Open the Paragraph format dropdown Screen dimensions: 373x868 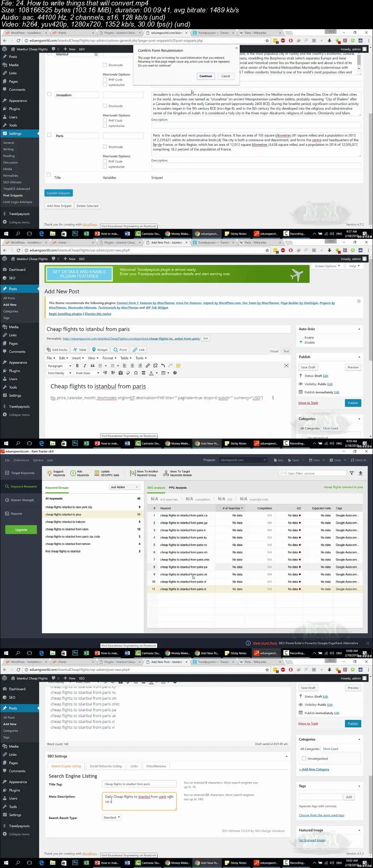59,366
